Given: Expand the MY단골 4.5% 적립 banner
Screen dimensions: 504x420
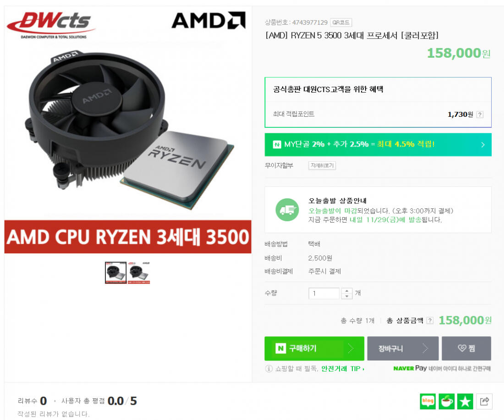Looking at the screenshot, I should click(378, 145).
